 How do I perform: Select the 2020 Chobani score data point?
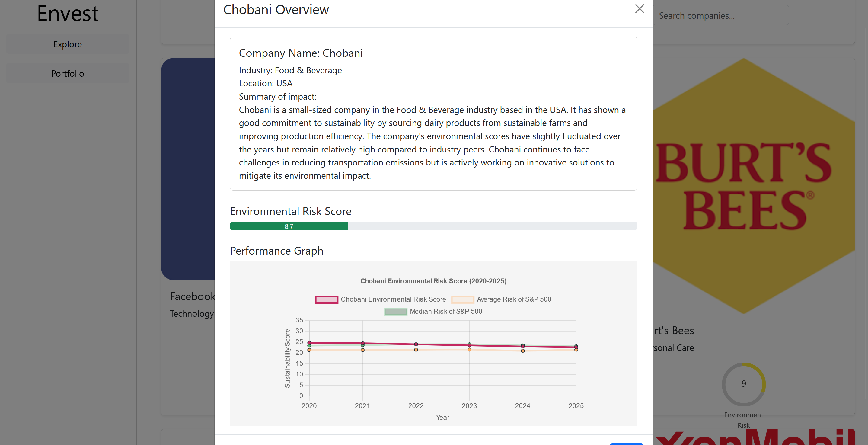click(309, 343)
